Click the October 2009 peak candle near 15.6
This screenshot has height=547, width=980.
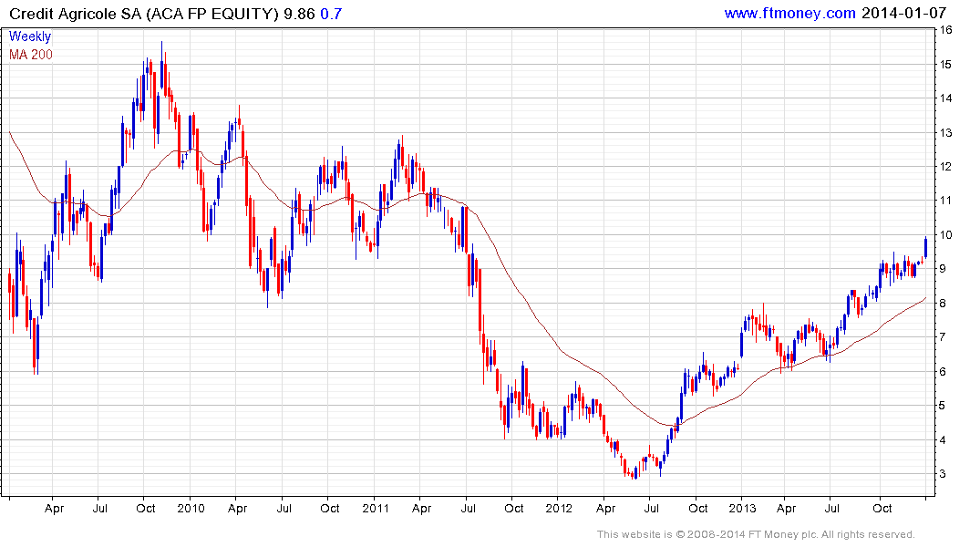click(162, 65)
